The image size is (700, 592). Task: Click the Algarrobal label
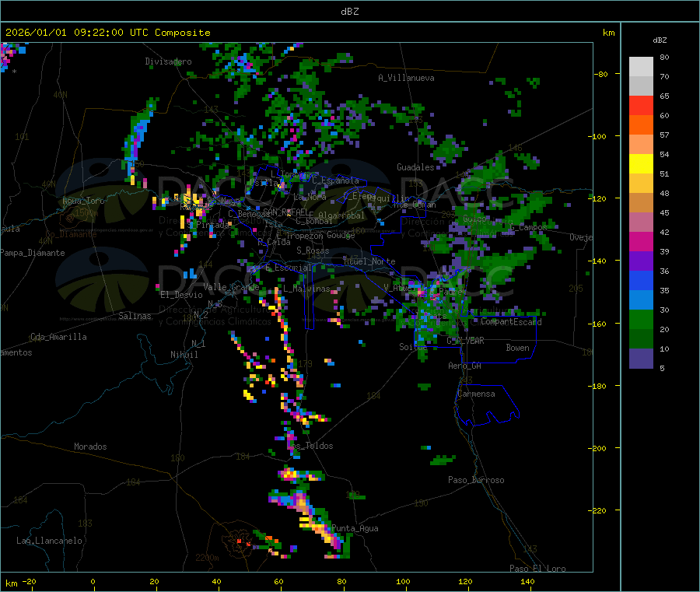pos(341,215)
